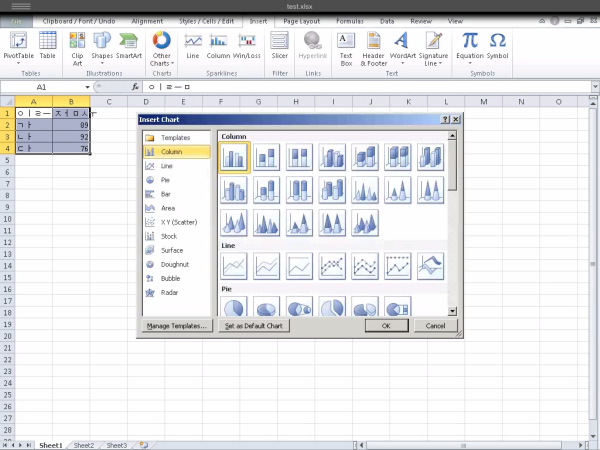Switch to the View tab
600x450 pixels.
coord(455,21)
